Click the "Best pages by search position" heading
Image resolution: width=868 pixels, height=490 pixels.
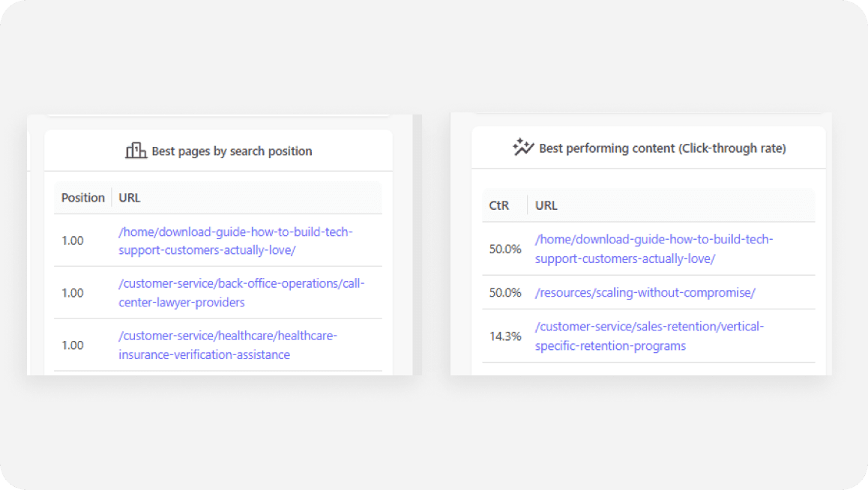point(232,151)
